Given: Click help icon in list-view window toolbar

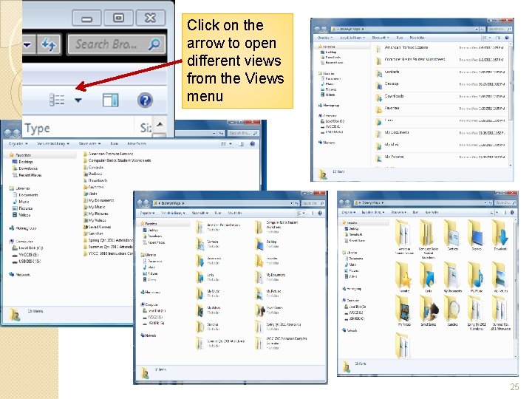Looking at the screenshot, I should 252,144.
